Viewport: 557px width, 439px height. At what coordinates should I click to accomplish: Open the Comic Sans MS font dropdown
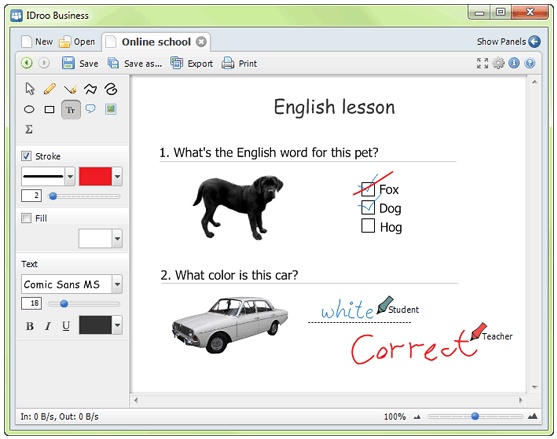click(x=71, y=284)
